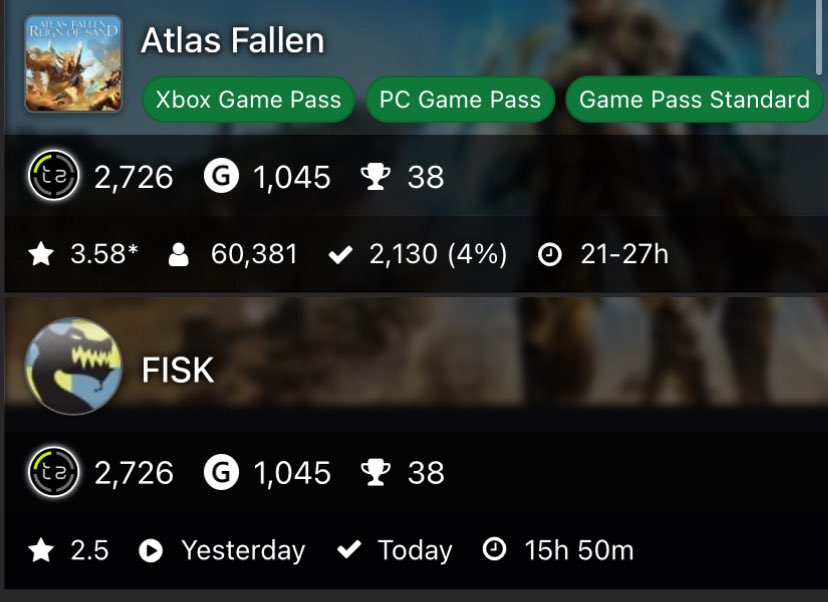
Task: Select the PC Game Pass tag
Action: point(460,99)
